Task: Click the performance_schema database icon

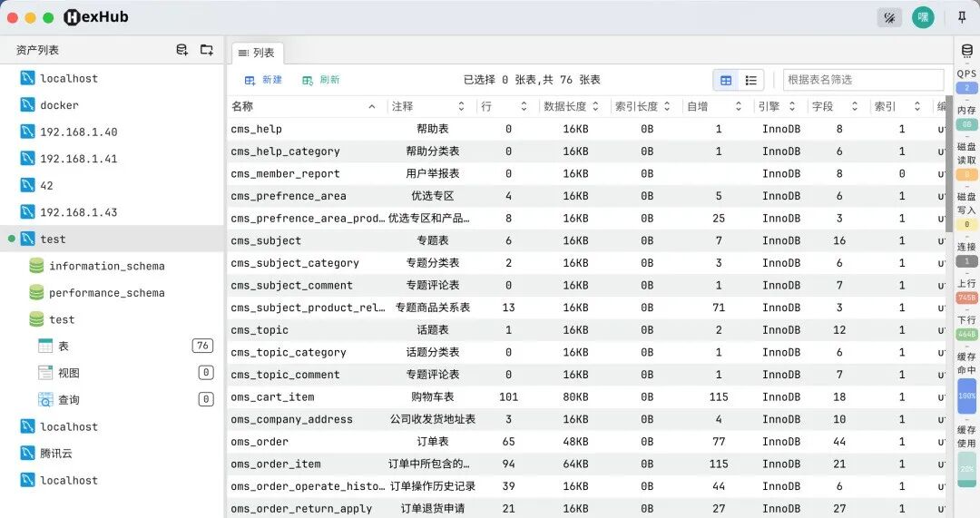Action: pyautogui.click(x=36, y=292)
